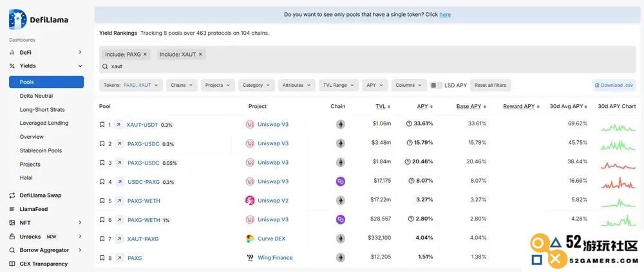Image resolution: width=644 pixels, height=272 pixels.
Task: Open Delta Neutral page
Action: click(x=36, y=96)
